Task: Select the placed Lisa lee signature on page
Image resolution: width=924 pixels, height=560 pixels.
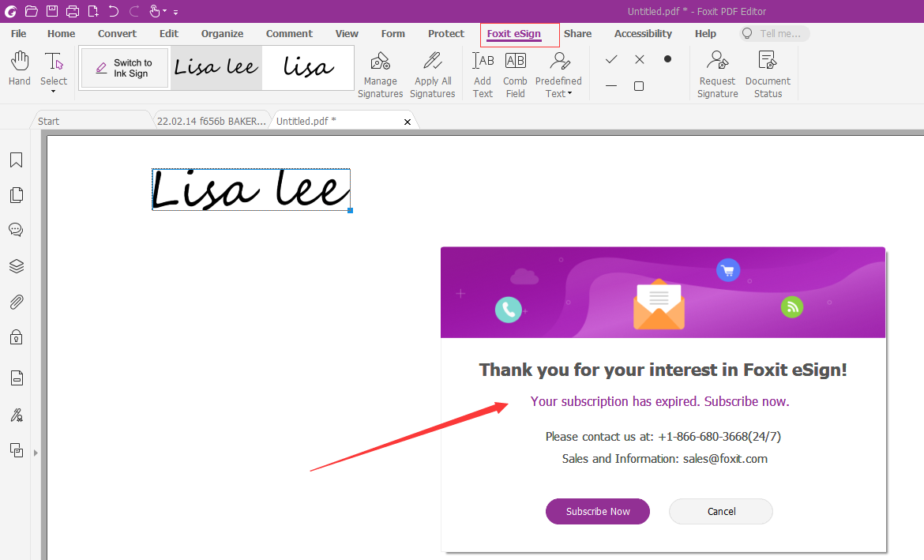Action: click(251, 190)
